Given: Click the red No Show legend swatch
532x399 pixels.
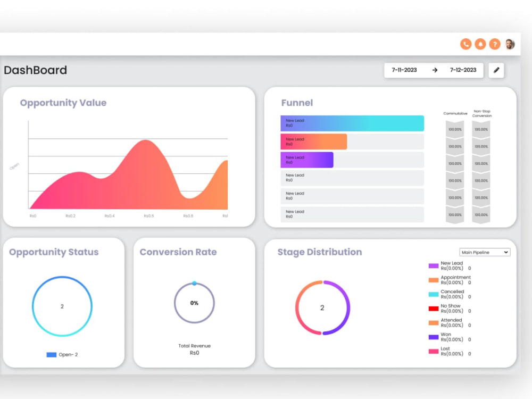Looking at the screenshot, I should (x=434, y=309).
